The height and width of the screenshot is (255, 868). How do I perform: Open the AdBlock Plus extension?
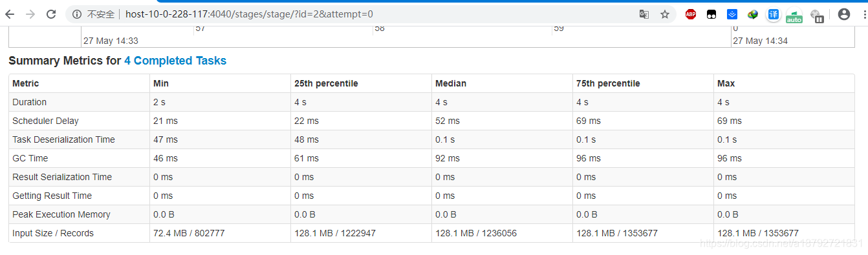click(691, 14)
